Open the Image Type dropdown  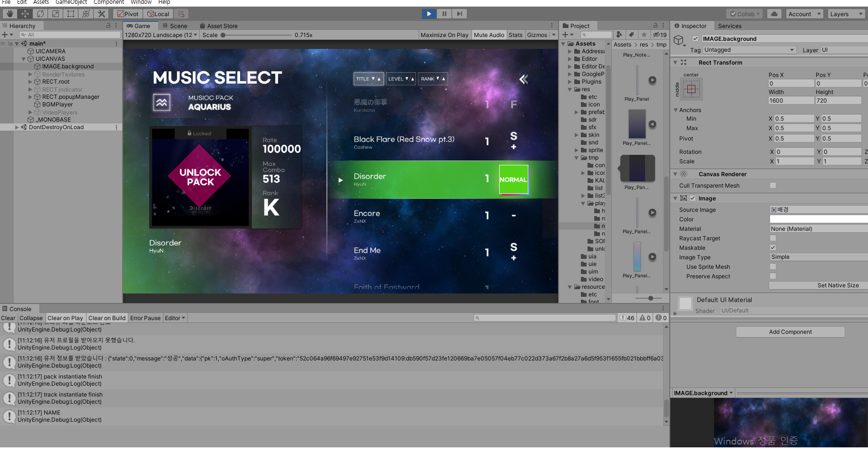tap(819, 257)
